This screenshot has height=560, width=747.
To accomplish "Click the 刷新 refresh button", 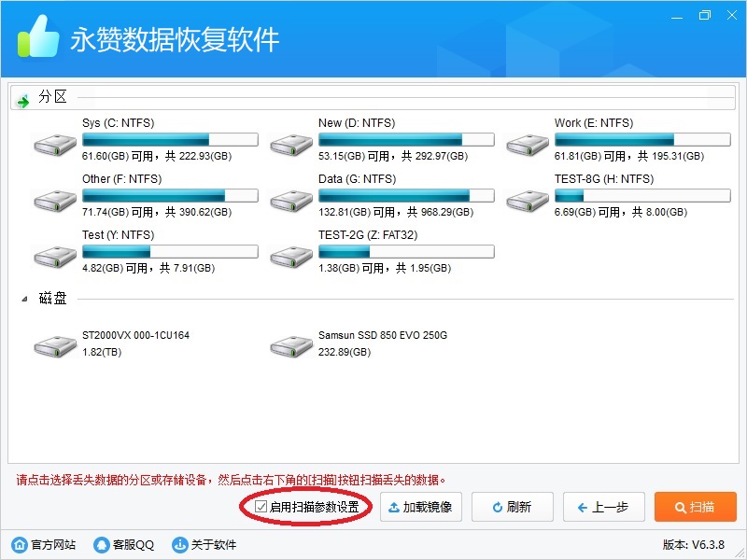I will point(512,507).
